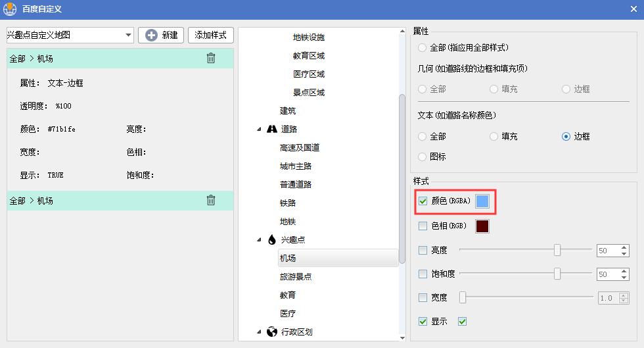Select 城市主路 in the tree
644x348 pixels.
(295, 166)
